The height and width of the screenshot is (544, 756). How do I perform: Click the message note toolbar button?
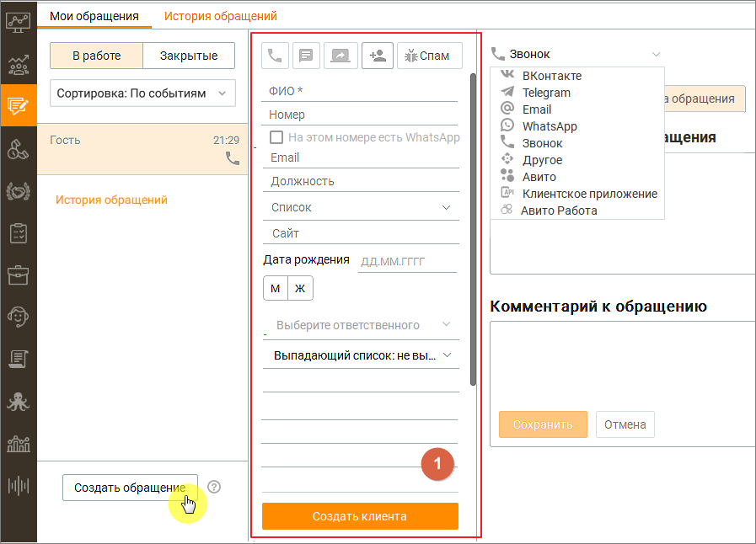click(306, 56)
